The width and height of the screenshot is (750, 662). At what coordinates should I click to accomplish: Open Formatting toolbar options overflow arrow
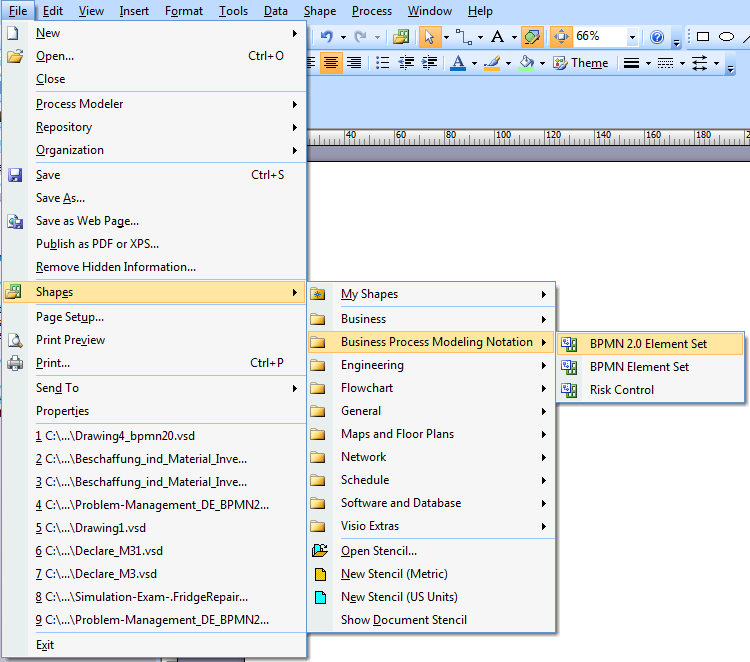[x=730, y=69]
